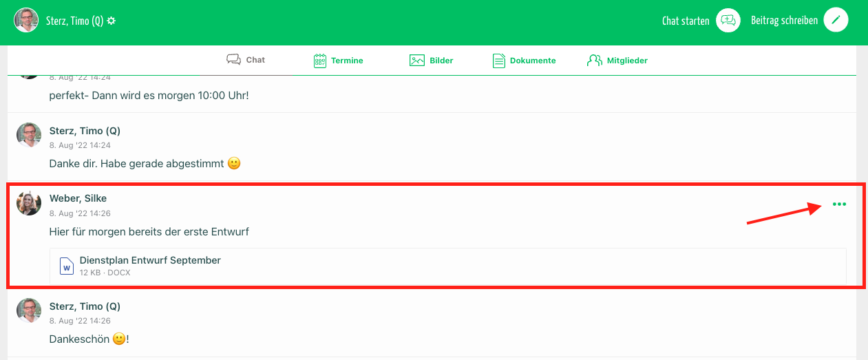
Task: Click the Chat starten speech bubble icon
Action: pos(728,21)
